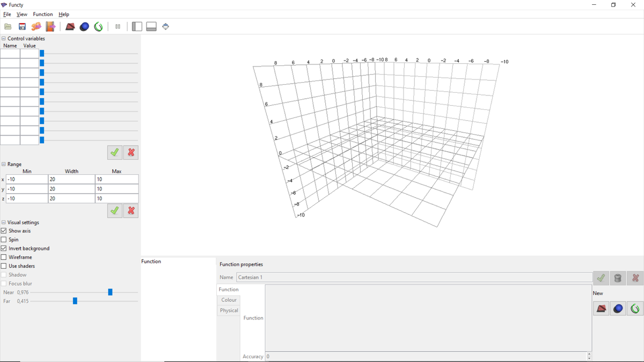Click the first control variable slider handle
The image size is (644, 362).
42,53
